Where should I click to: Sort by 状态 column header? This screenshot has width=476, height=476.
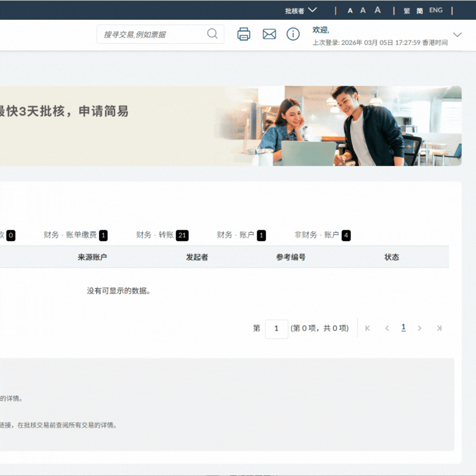[392, 257]
